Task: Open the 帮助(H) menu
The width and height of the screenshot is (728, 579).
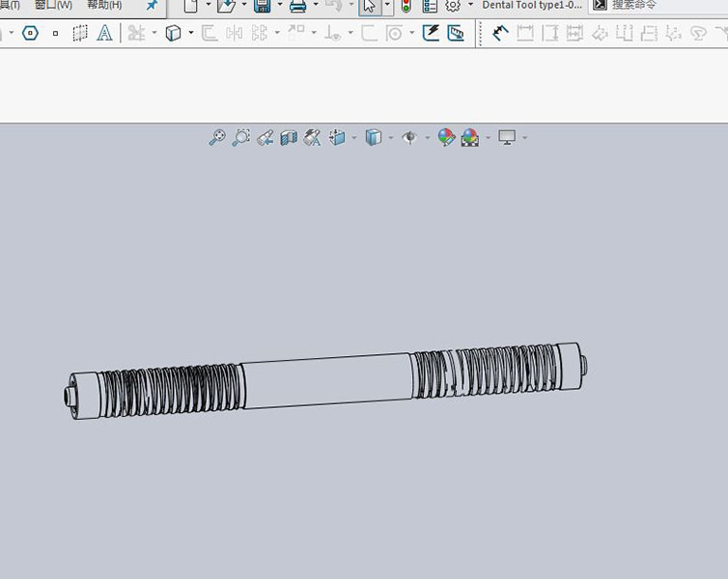Action: click(x=104, y=5)
